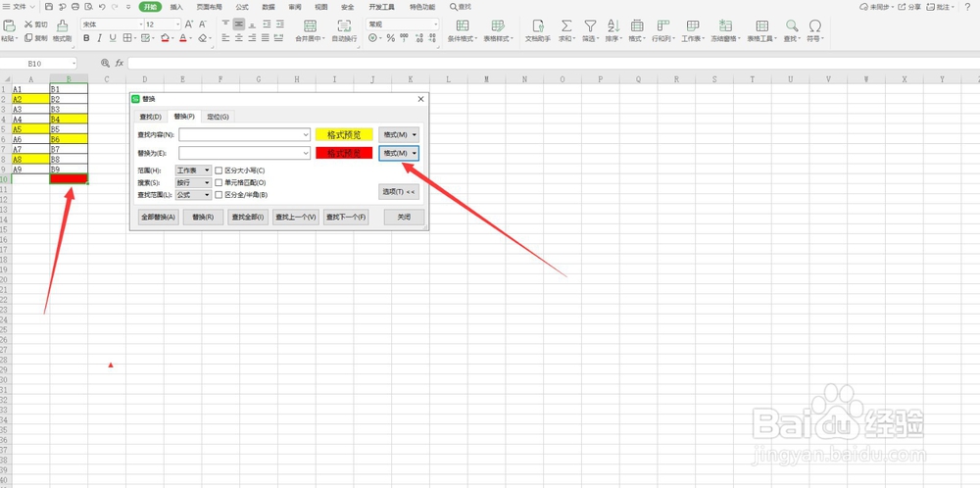Open the replace-row 格式(M) dropdown button
Screen dimensions: 980x488
click(399, 153)
